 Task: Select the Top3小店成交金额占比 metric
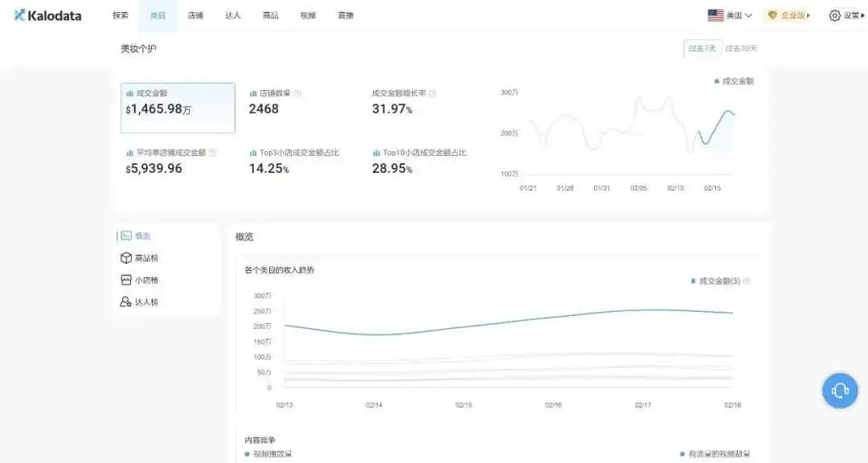[294, 161]
